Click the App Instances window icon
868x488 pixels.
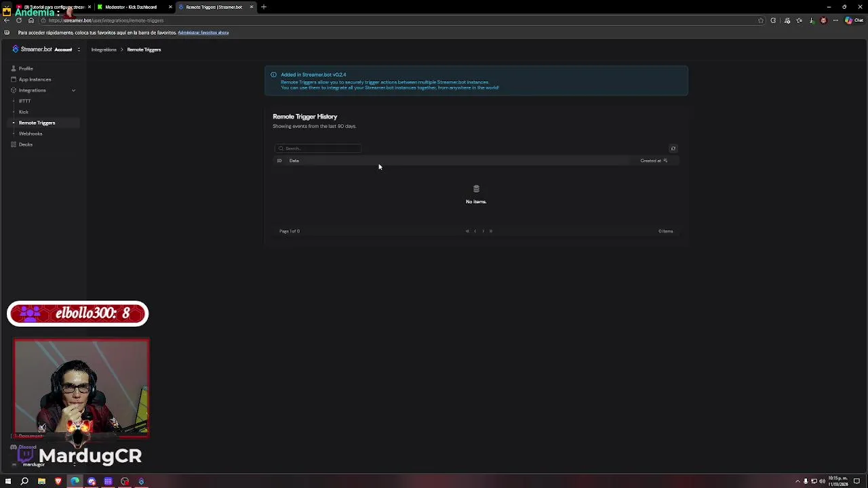(13, 79)
